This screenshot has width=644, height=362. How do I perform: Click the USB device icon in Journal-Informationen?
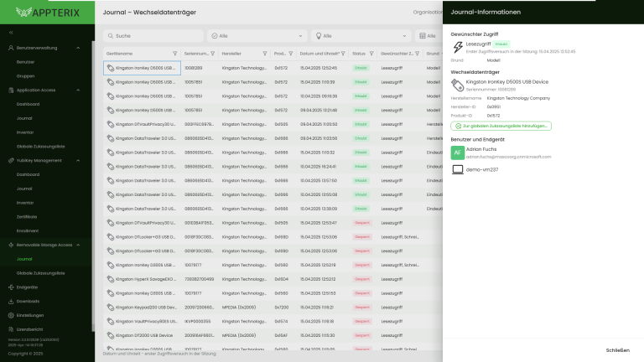[x=457, y=85]
